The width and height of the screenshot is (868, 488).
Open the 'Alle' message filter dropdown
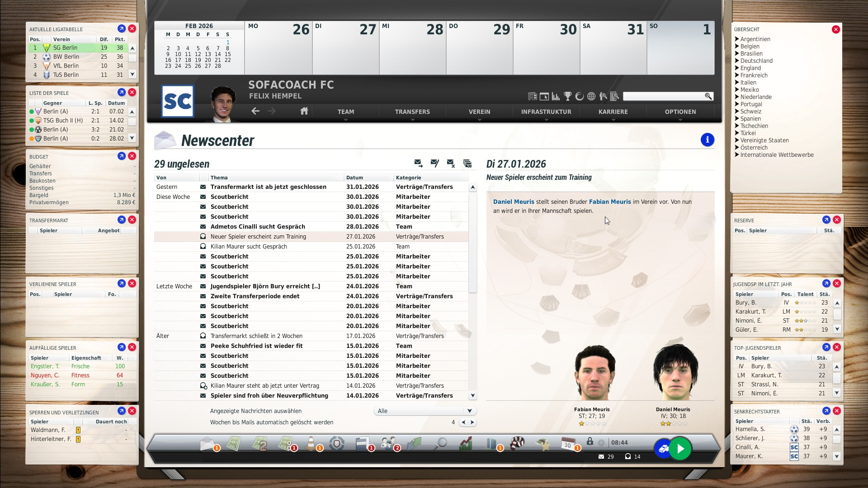pos(425,411)
